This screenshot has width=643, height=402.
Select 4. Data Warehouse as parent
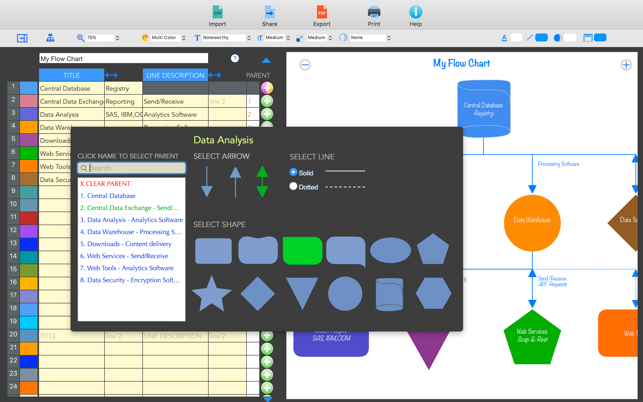tap(131, 232)
